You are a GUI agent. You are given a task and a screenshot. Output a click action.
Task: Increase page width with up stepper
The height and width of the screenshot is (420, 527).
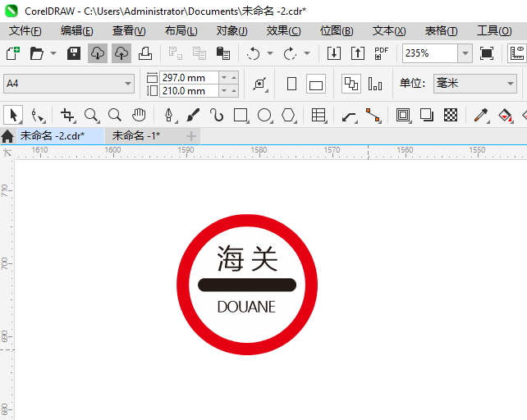point(234,78)
